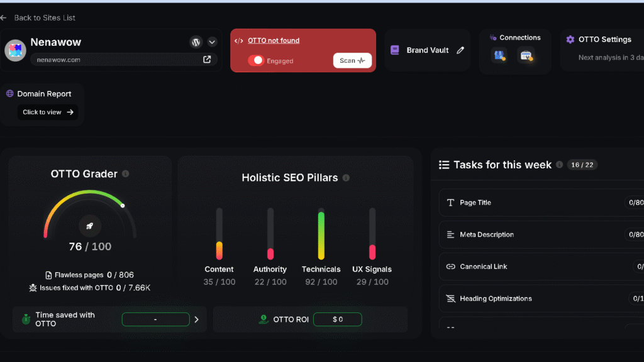Open OTTO Settings gear icon

(x=570, y=40)
